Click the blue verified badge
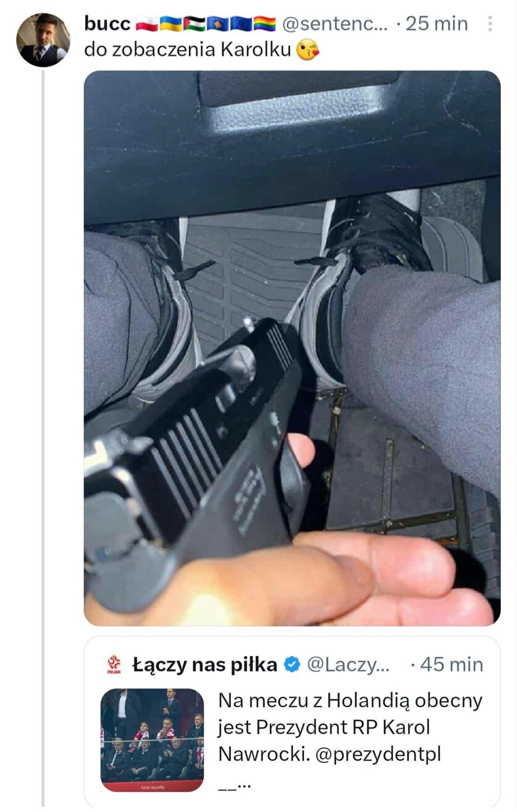This screenshot has width=517, height=812. tap(292, 664)
